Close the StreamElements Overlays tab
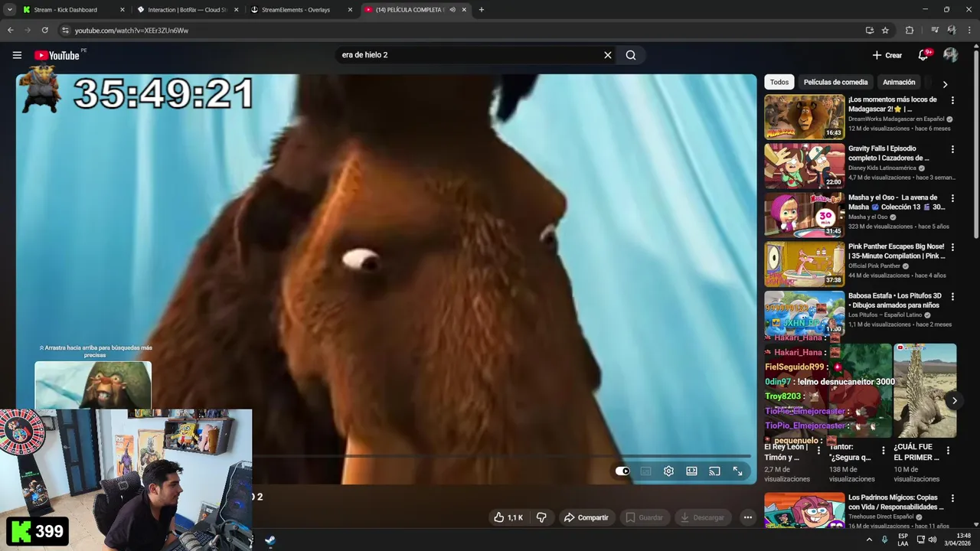The width and height of the screenshot is (980, 551). pos(350,10)
